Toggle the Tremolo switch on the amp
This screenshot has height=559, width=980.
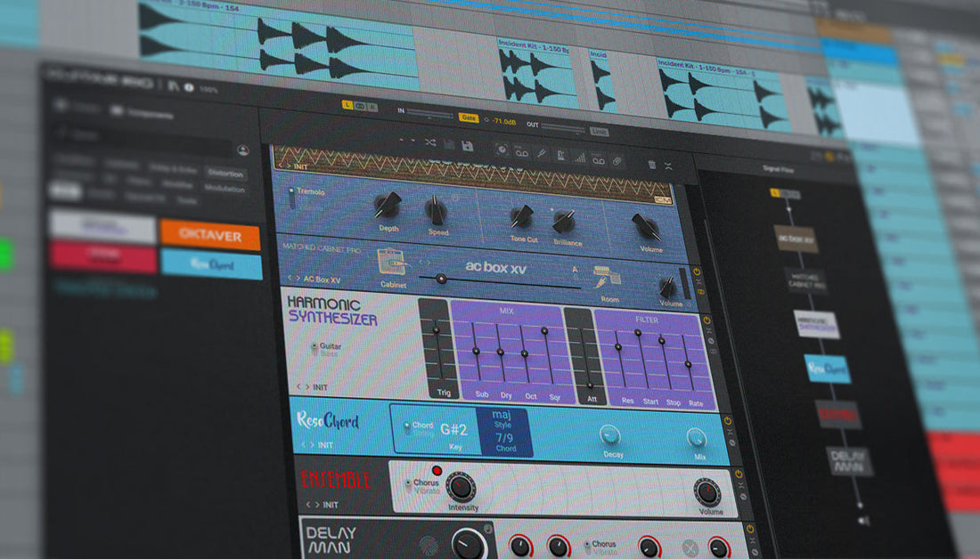click(x=291, y=198)
